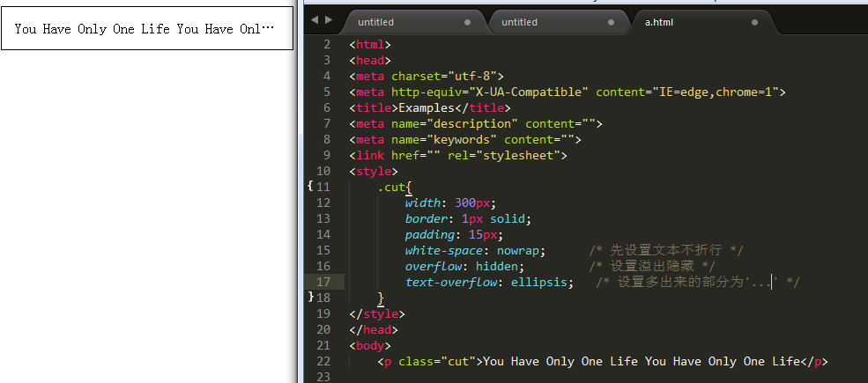Click the nowrap value
The height and width of the screenshot is (383, 868).
(x=517, y=251)
